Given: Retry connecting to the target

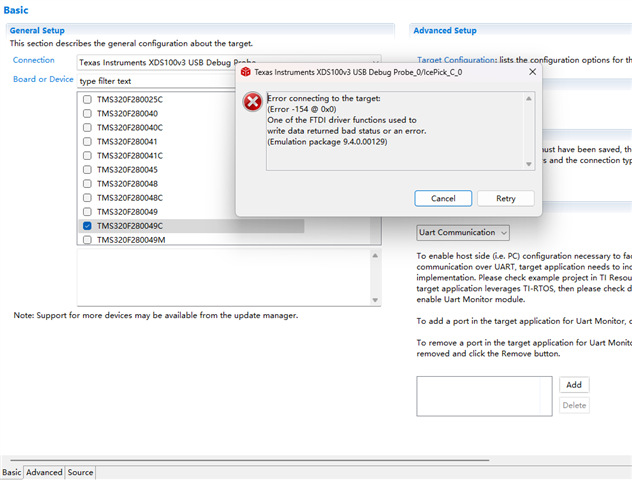Looking at the screenshot, I should (x=506, y=198).
